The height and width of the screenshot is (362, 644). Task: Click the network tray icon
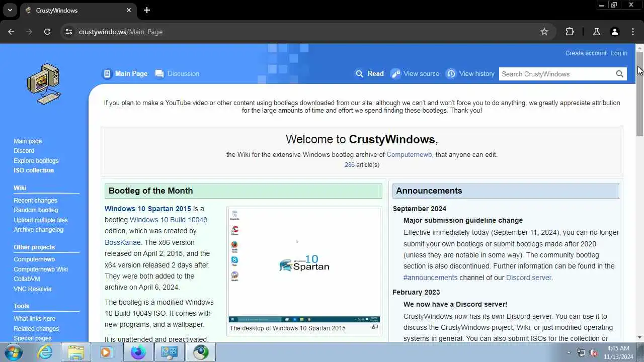[581, 352]
